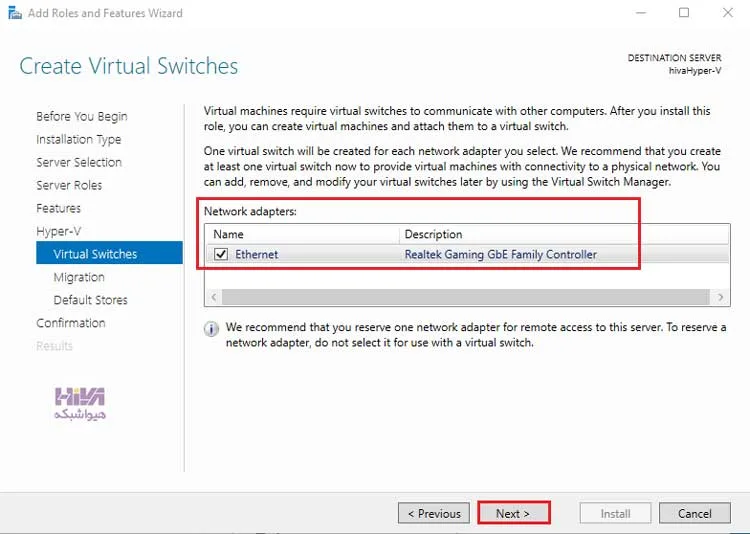Select the Ethernet adapter name text
The image size is (750, 534).
[256, 254]
